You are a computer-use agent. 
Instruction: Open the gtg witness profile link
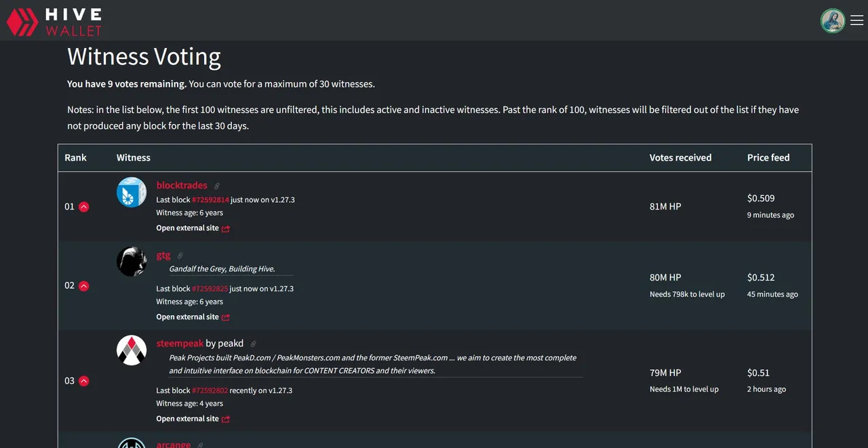tap(163, 255)
